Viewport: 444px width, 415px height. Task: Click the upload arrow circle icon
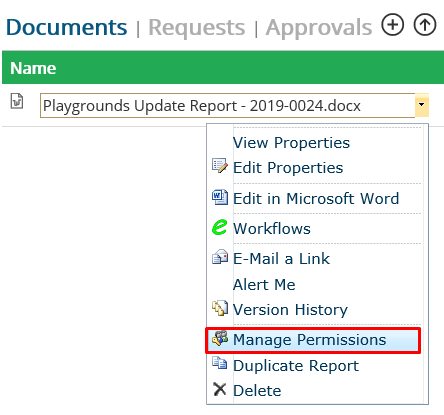click(x=425, y=25)
